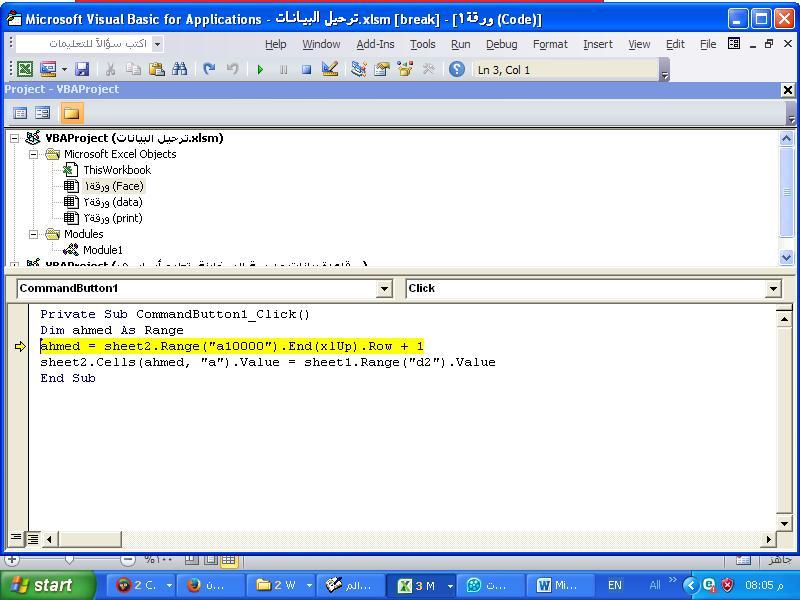The height and width of the screenshot is (600, 800).
Task: Click the Undo arrow icon
Action: coord(209,69)
